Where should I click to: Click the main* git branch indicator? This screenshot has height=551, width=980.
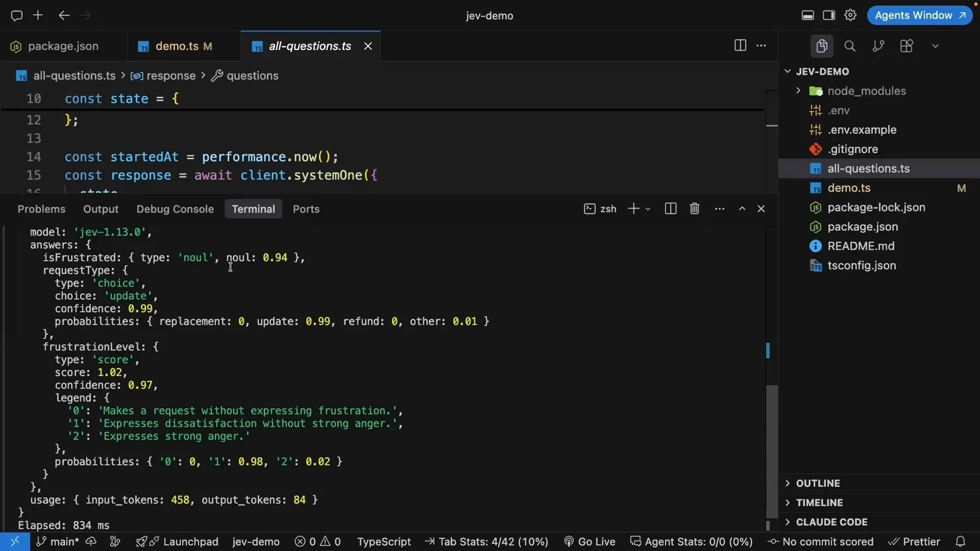[58, 542]
